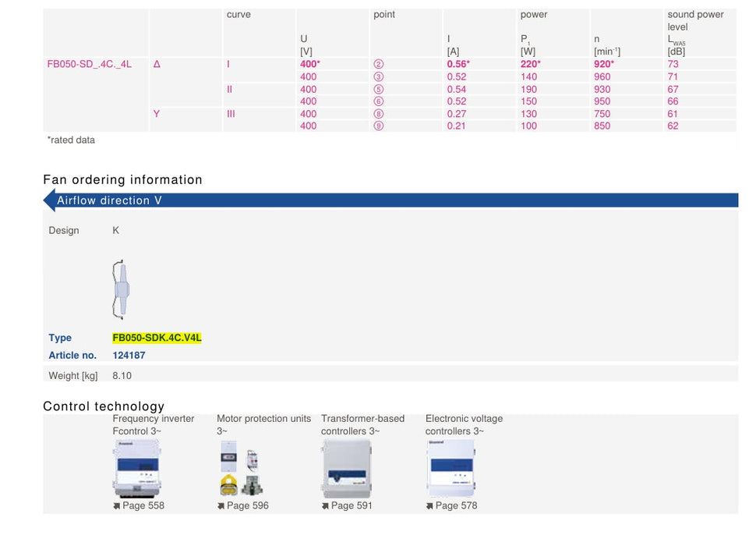Click the Transformer-based controllers product image
Screen dimensions: 756x546
347,470
